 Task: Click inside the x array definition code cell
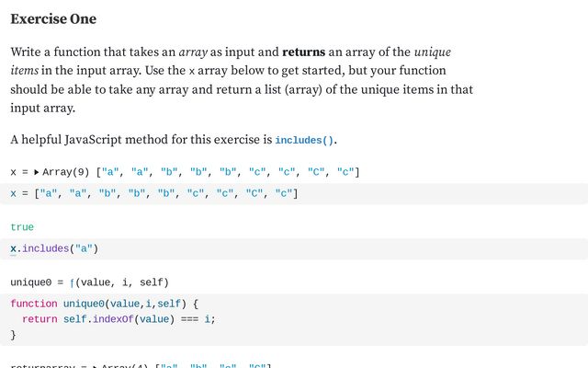click(294, 194)
